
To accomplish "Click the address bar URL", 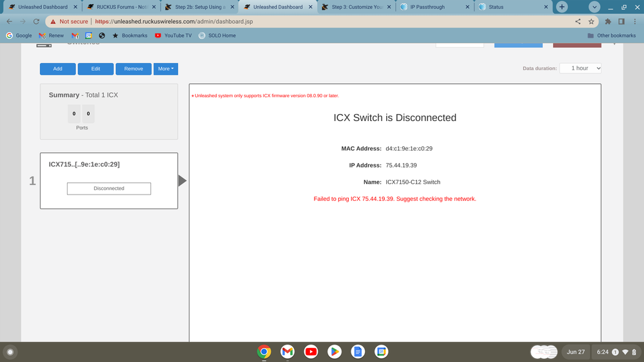I will click(x=174, y=21).
